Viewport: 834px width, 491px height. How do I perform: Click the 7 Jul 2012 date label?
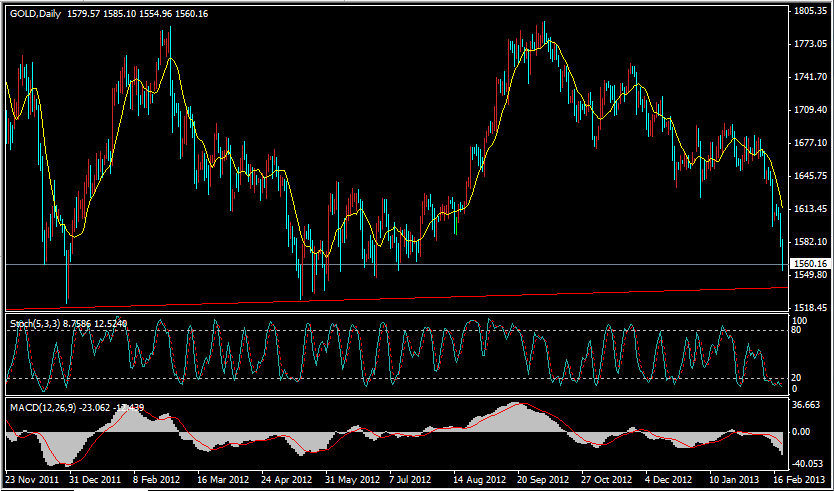click(411, 480)
